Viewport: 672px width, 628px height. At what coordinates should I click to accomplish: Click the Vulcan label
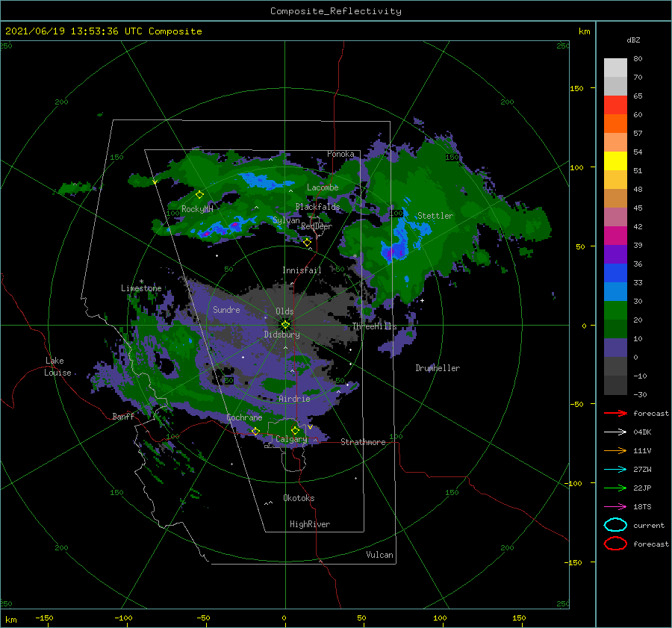(x=379, y=555)
